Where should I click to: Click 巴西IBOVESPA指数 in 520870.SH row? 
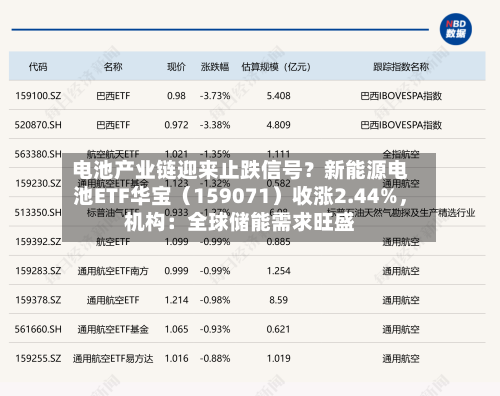point(401,125)
